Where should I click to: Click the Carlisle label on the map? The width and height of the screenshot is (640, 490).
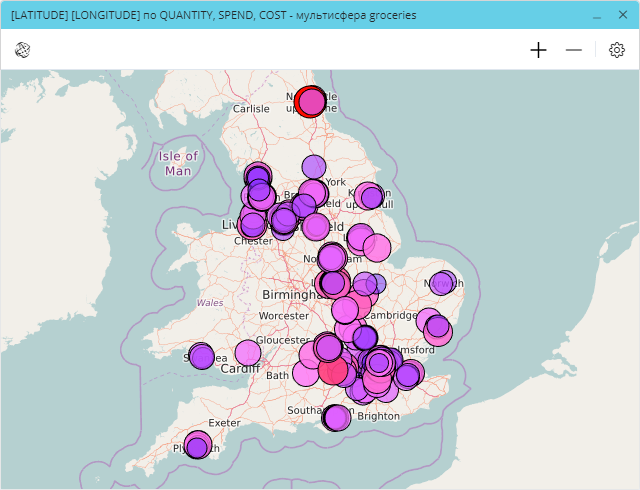pos(251,109)
